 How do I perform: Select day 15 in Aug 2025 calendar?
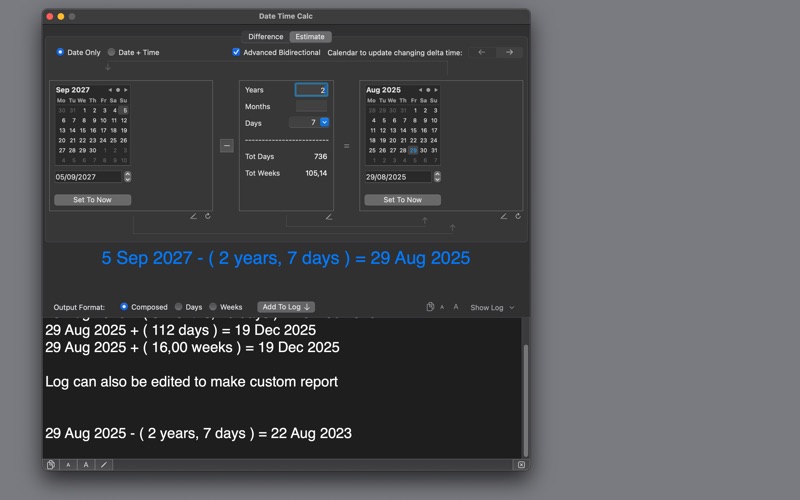(413, 130)
